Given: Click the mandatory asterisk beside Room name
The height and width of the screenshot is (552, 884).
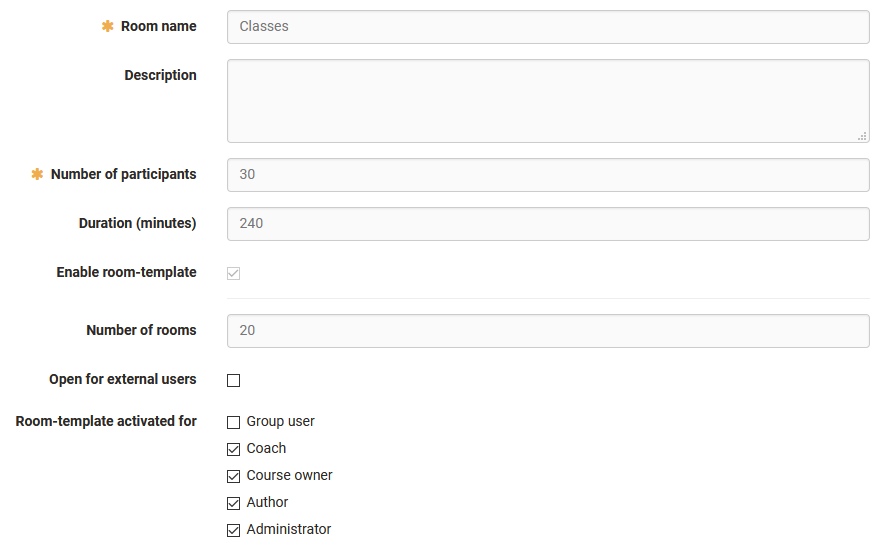Looking at the screenshot, I should 108,27.
